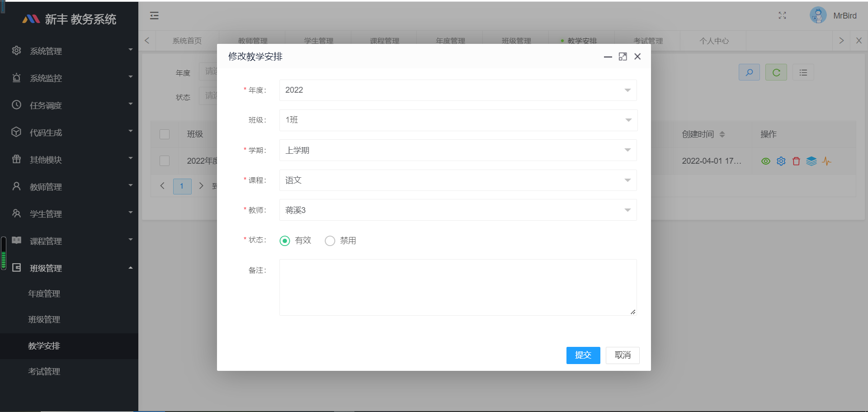Go to the previous page arrow

162,186
